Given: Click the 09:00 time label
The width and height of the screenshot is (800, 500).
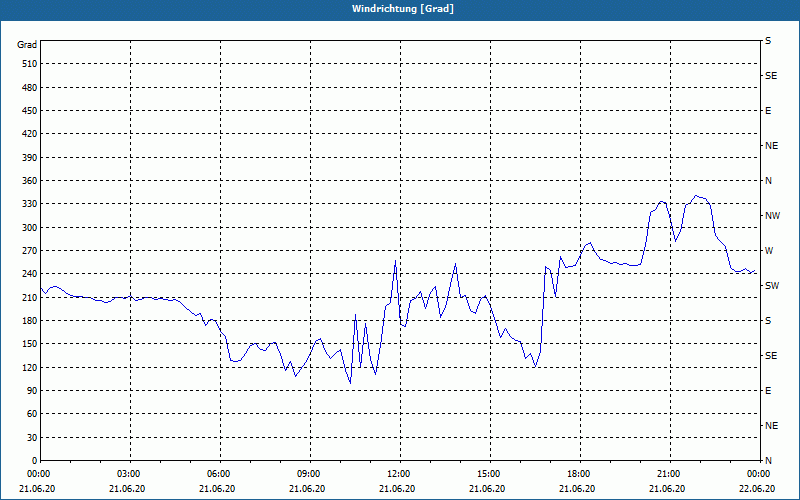Looking at the screenshot, I should point(307,473).
